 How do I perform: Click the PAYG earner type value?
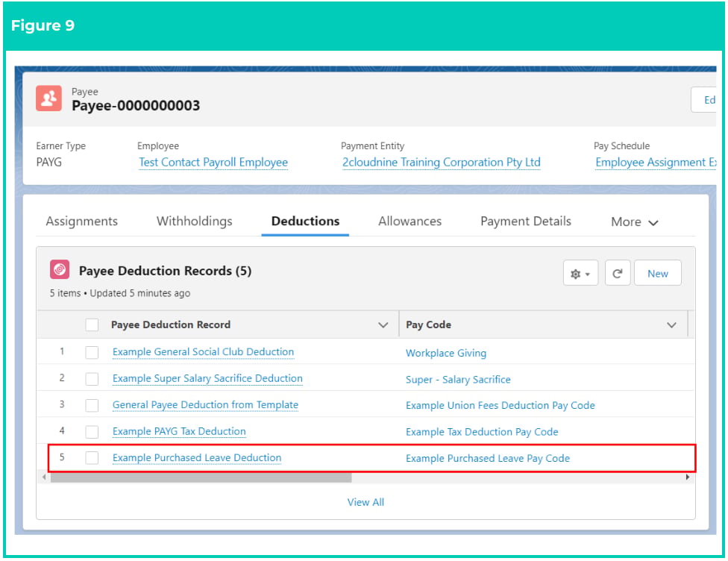click(x=48, y=162)
